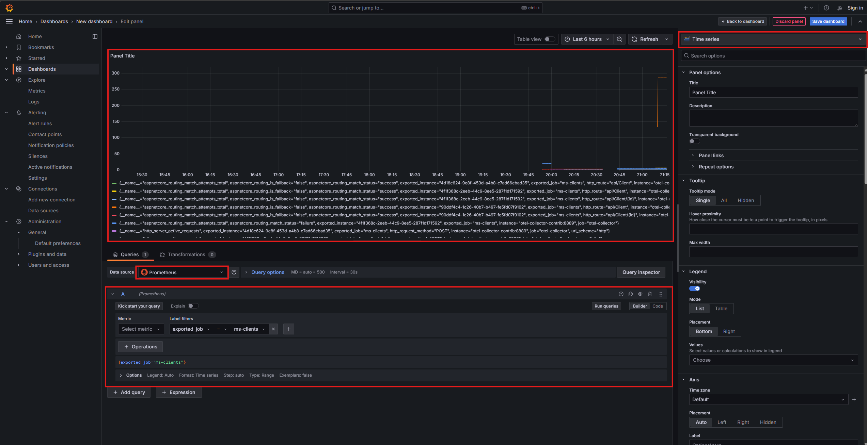Toggle the Explain switch
Image resolution: width=868 pixels, height=445 pixels.
click(193, 306)
